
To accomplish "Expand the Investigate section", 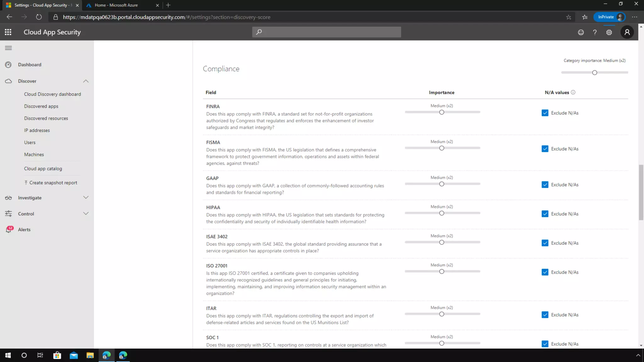I will coord(86,198).
